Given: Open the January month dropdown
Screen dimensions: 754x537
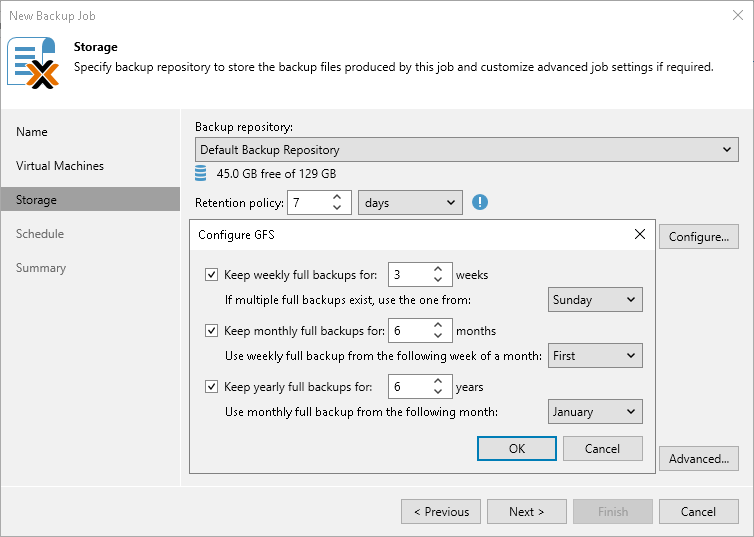Looking at the screenshot, I should coord(595,412).
